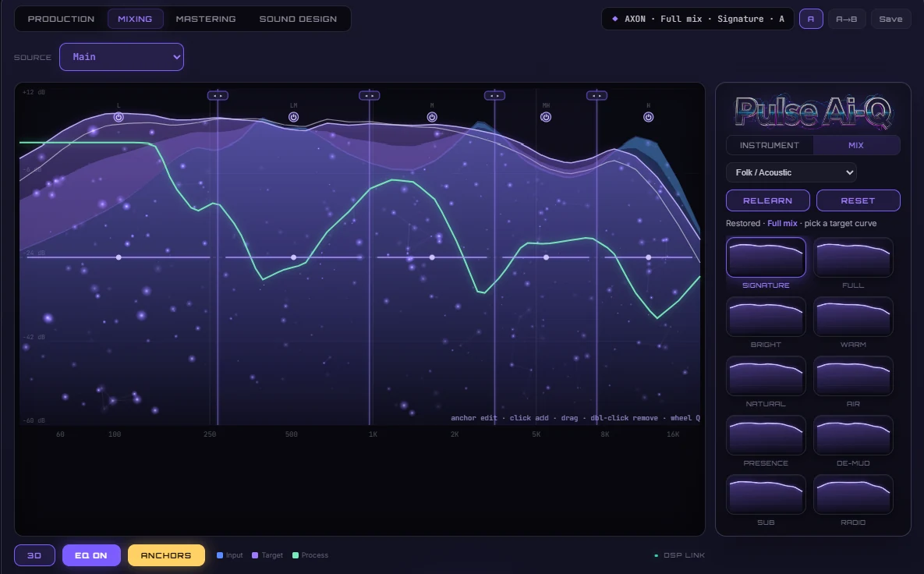
Task: Click the 16K frequency axis label
Action: (x=673, y=434)
